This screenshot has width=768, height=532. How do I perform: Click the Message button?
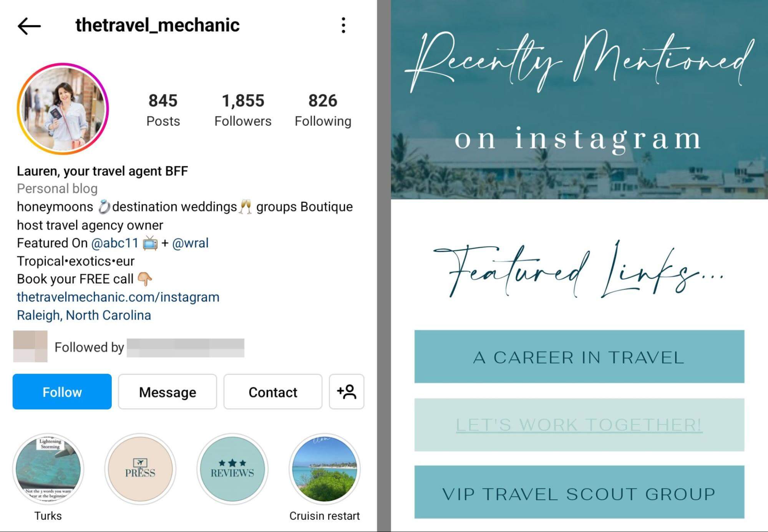[x=167, y=392]
